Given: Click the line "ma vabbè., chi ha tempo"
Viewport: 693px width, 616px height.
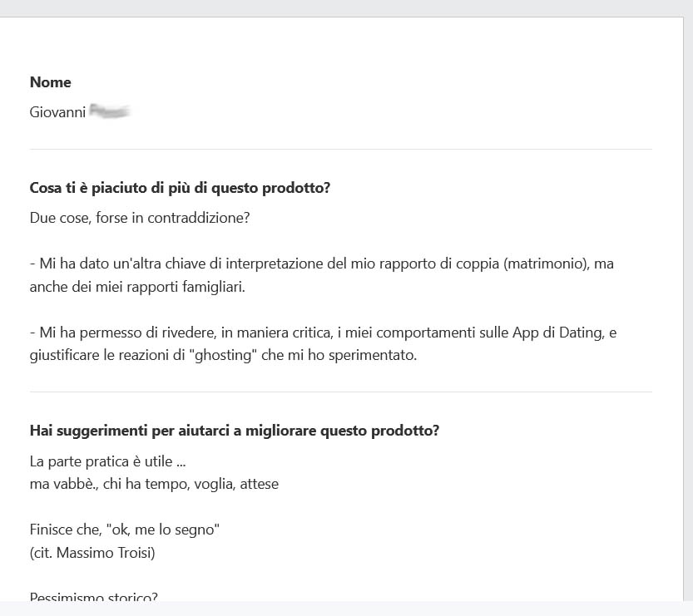Looking at the screenshot, I should pyautogui.click(x=107, y=484).
